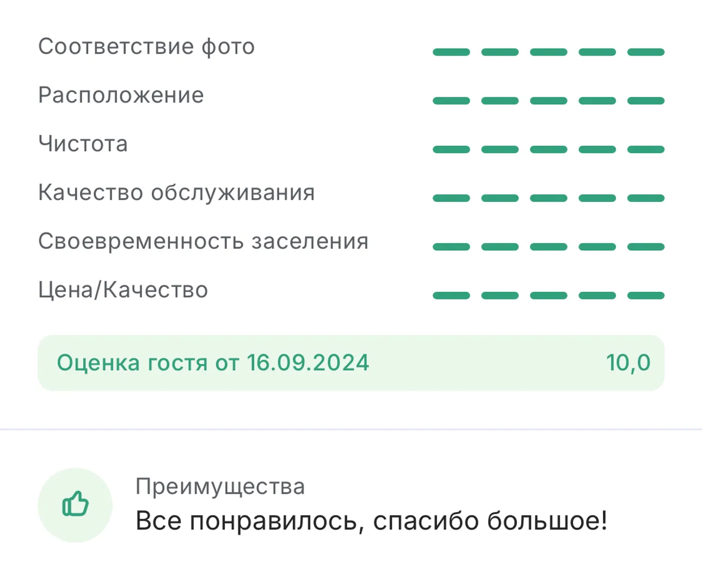702x588 pixels.
Task: Open the Оценка гостя от 16.09.2024 banner
Action: click(x=351, y=363)
